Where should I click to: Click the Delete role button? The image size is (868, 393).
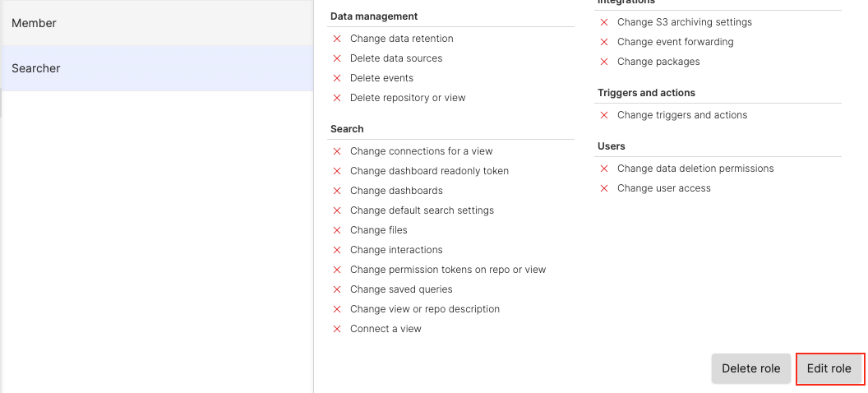750,368
